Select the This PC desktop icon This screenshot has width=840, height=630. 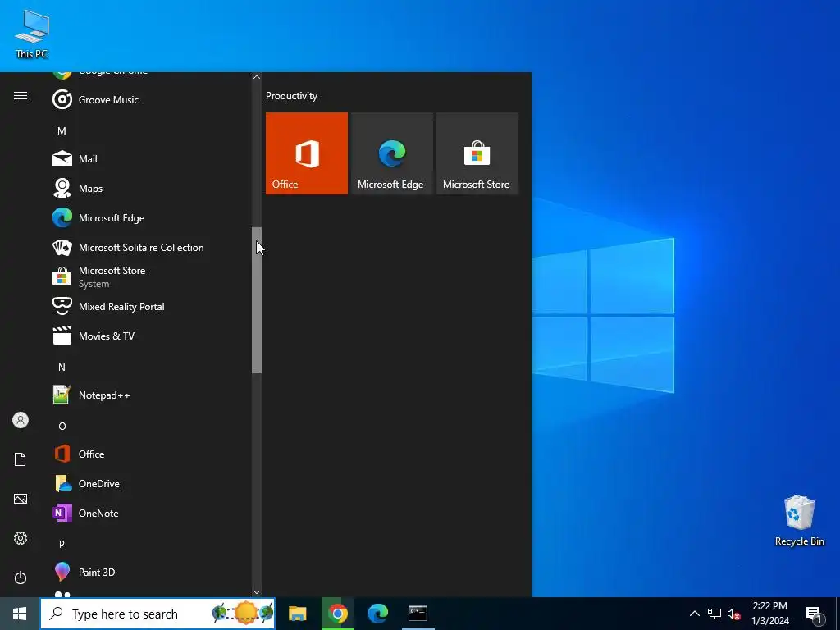coord(32,34)
